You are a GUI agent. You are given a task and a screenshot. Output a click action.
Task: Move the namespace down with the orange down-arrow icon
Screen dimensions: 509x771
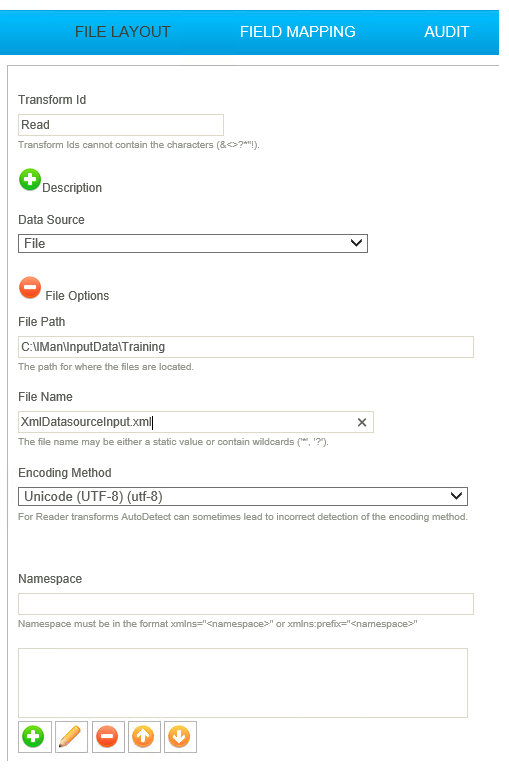coord(180,737)
